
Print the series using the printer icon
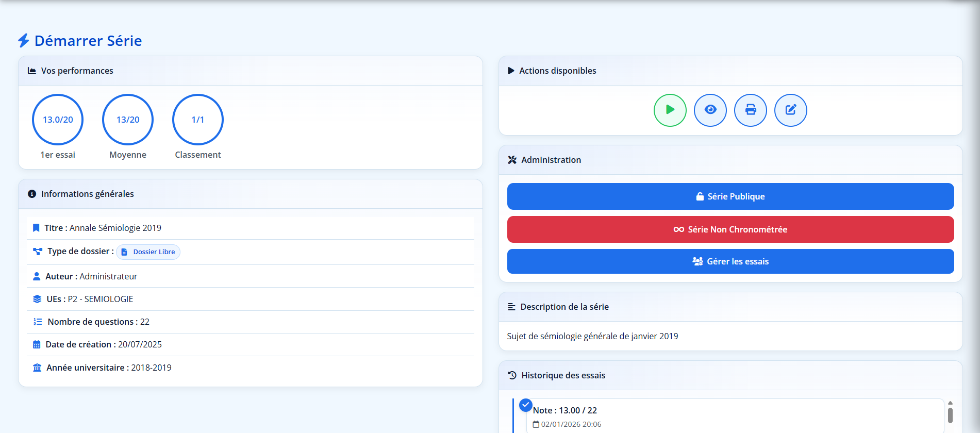tap(750, 110)
